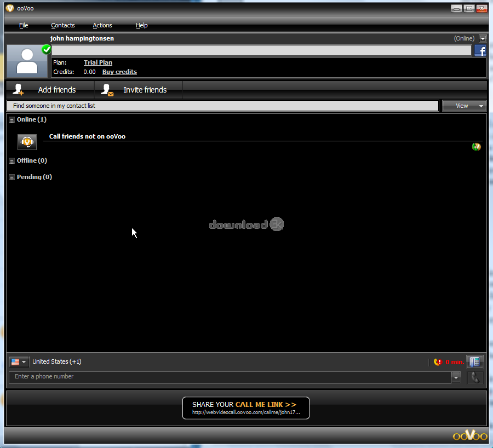
Task: Open the online status dropdown arrow
Action: tap(483, 39)
